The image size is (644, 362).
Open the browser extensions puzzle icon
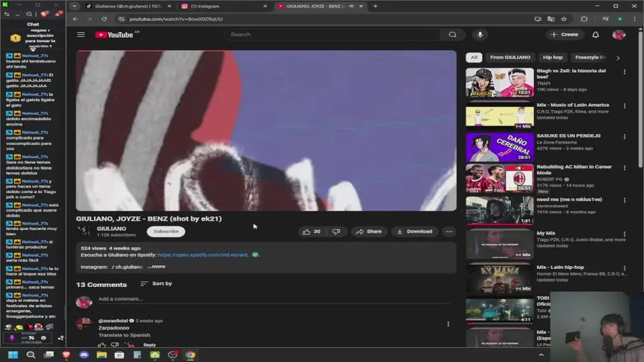point(584,19)
